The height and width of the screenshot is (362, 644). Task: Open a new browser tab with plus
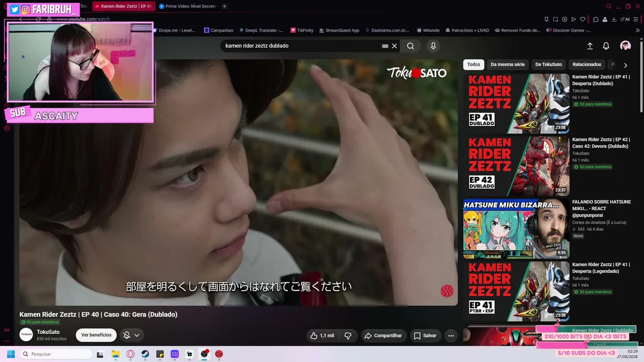pos(224,7)
